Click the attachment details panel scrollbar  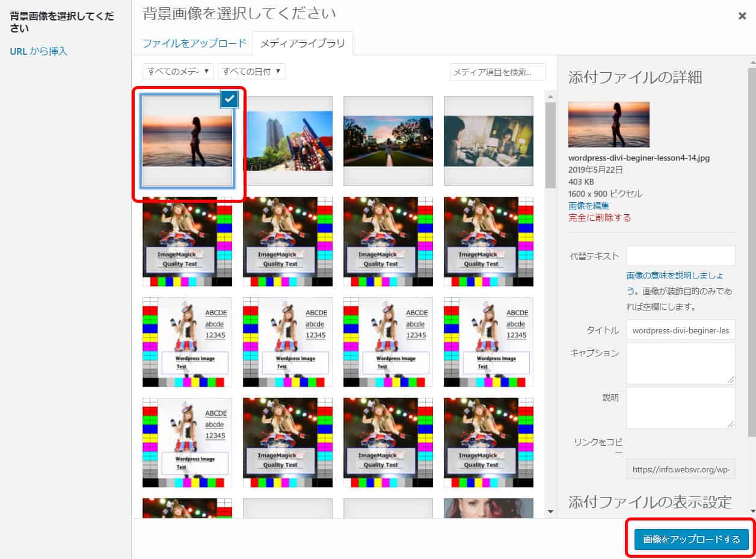pos(752,253)
